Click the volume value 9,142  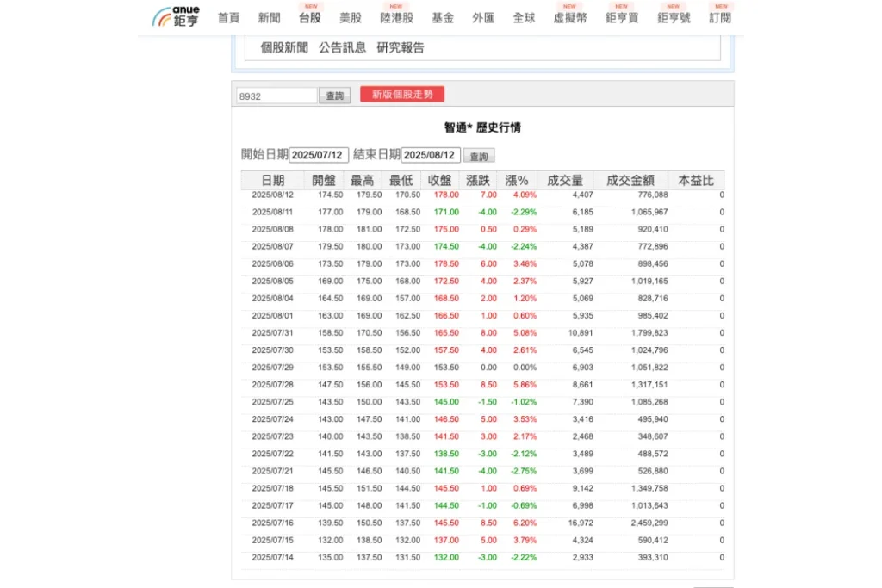click(583, 488)
